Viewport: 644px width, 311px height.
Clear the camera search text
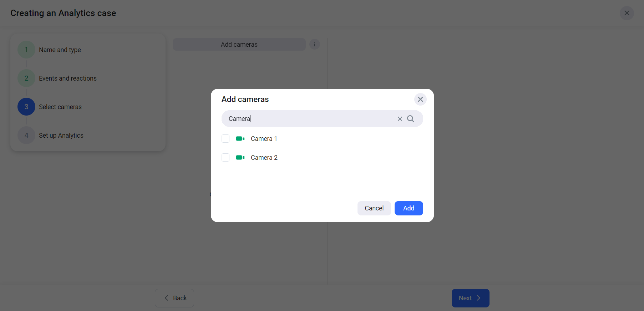pos(400,119)
